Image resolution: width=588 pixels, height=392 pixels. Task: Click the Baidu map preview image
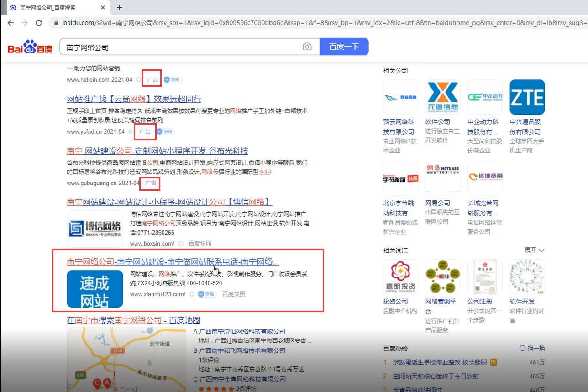127,360
